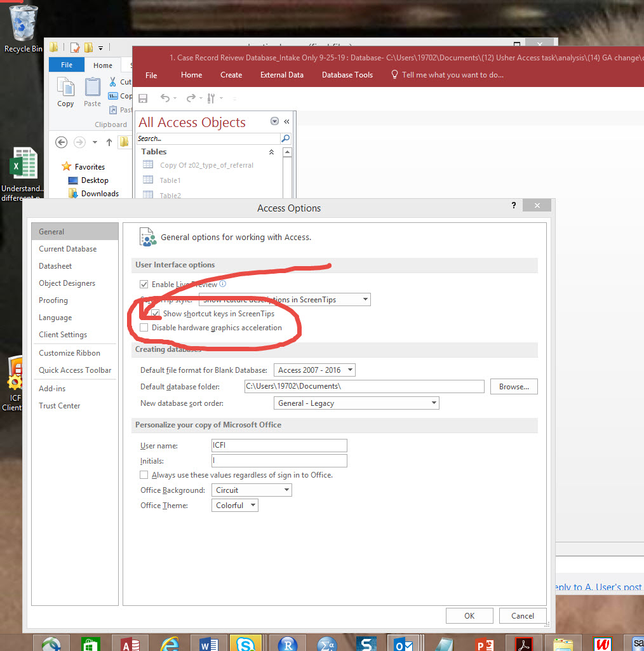Click the Up arrow in File Explorer
The width and height of the screenshot is (644, 651).
coord(109,142)
